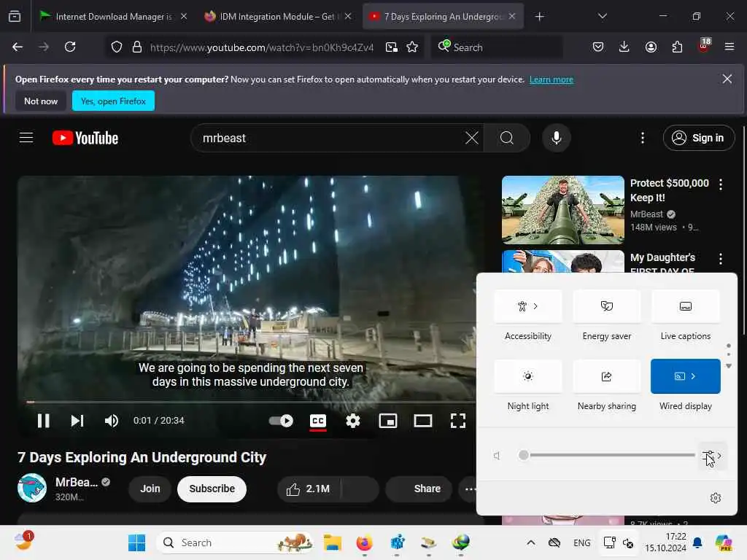Image resolution: width=747 pixels, height=560 pixels.
Task: Mute the video player volume
Action: click(112, 421)
